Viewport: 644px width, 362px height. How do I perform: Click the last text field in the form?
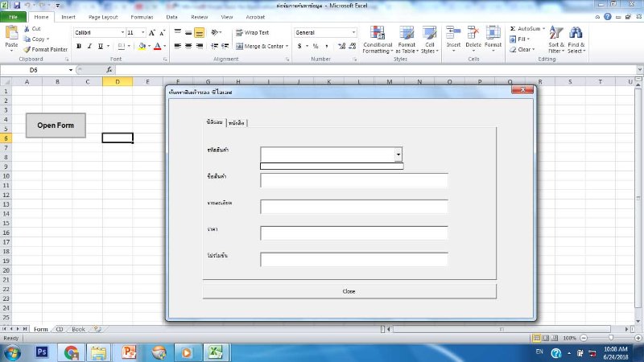coord(354,259)
